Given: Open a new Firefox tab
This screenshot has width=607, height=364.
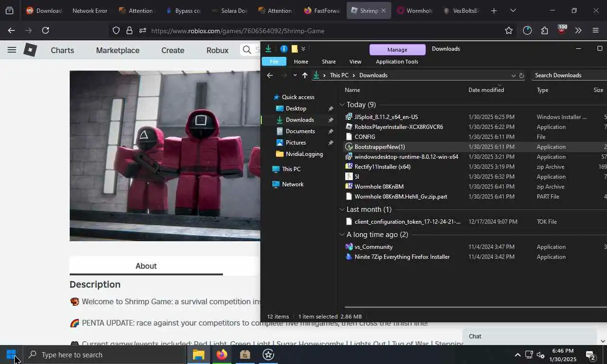Looking at the screenshot, I should coord(494,10).
